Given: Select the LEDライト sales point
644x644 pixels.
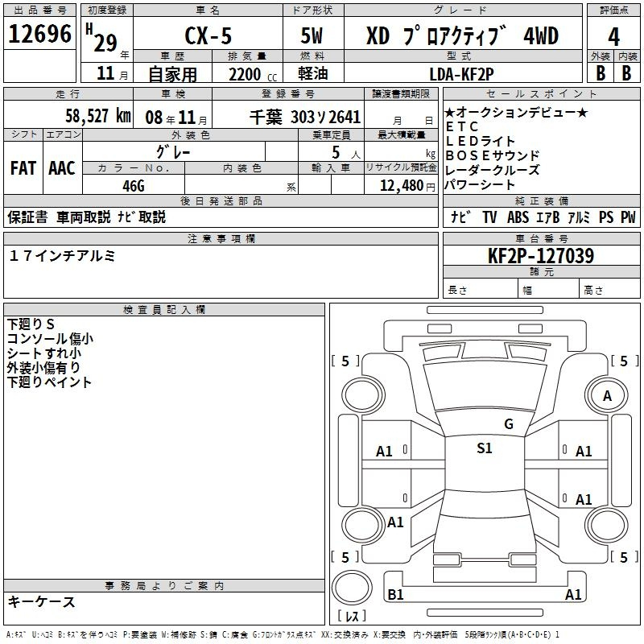Looking at the screenshot, I should click(x=480, y=142).
